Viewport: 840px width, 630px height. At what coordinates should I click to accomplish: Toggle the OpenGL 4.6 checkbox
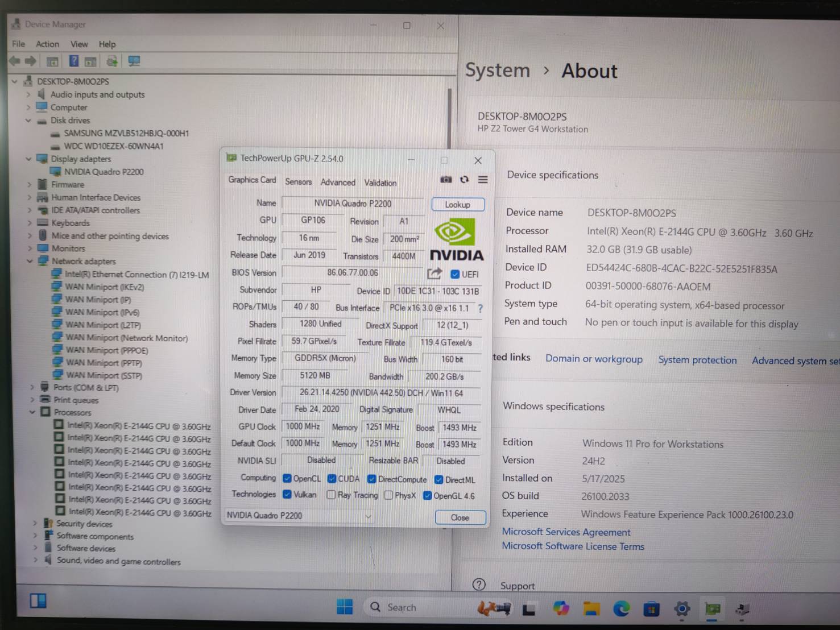coord(427,496)
